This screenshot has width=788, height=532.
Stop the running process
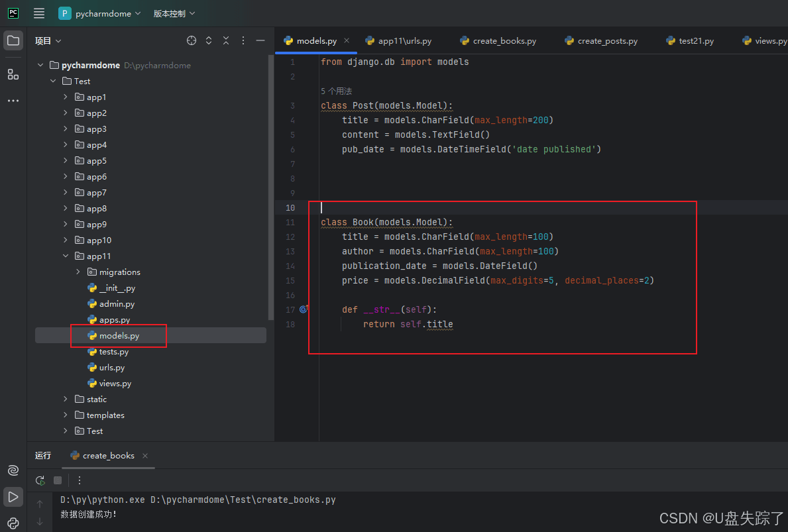58,480
